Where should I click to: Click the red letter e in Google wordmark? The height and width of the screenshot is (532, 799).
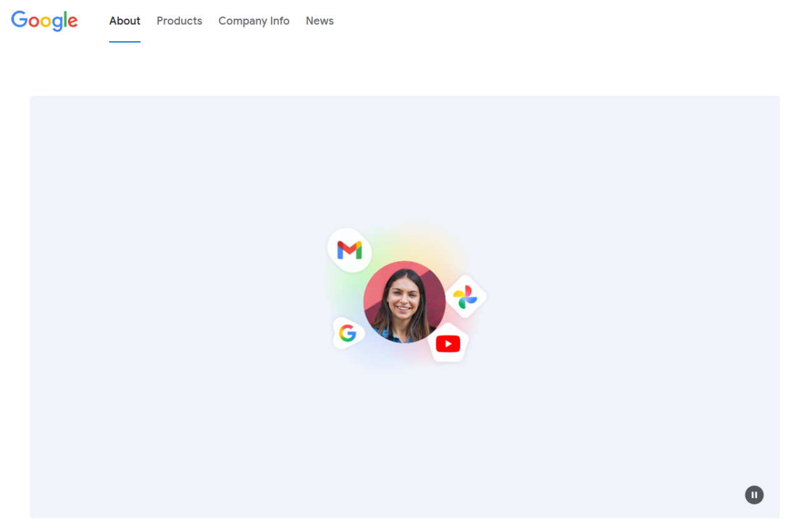click(x=72, y=22)
